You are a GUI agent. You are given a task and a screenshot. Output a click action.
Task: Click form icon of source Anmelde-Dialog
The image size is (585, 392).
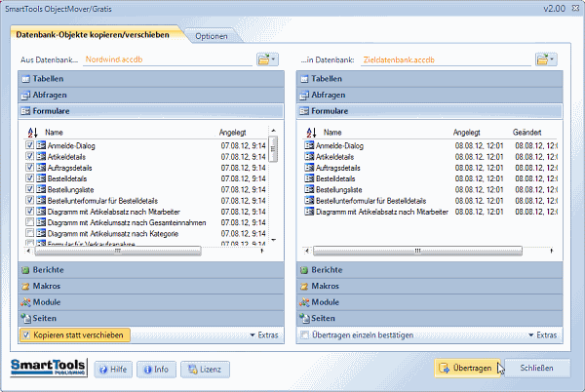pos(41,145)
